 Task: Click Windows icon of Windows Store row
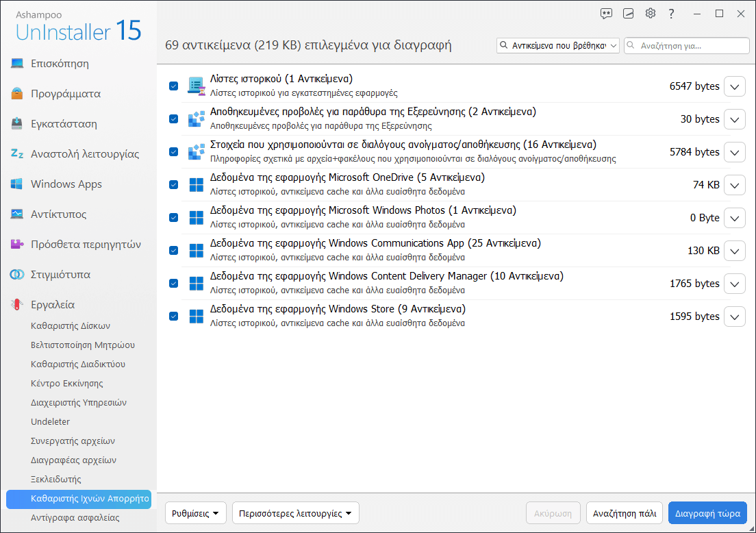pos(197,316)
